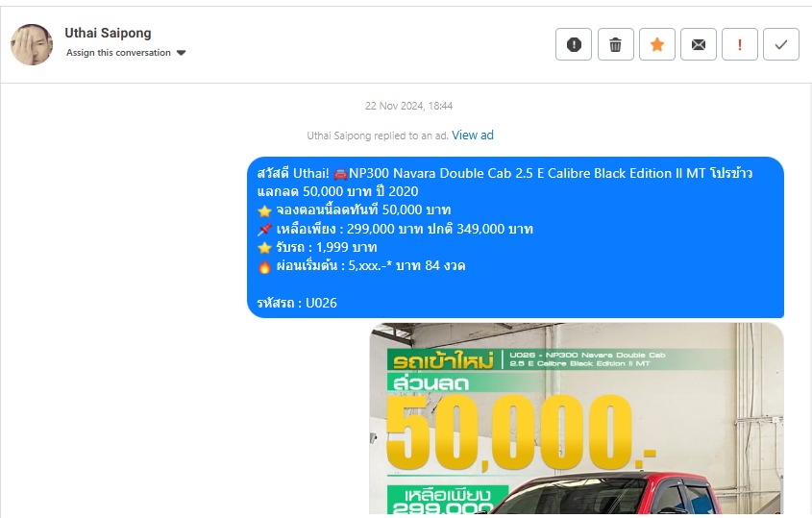Image resolution: width=812 pixels, height=518 pixels.
Task: Select the blue Navara promo message bubble
Action: pos(515,237)
